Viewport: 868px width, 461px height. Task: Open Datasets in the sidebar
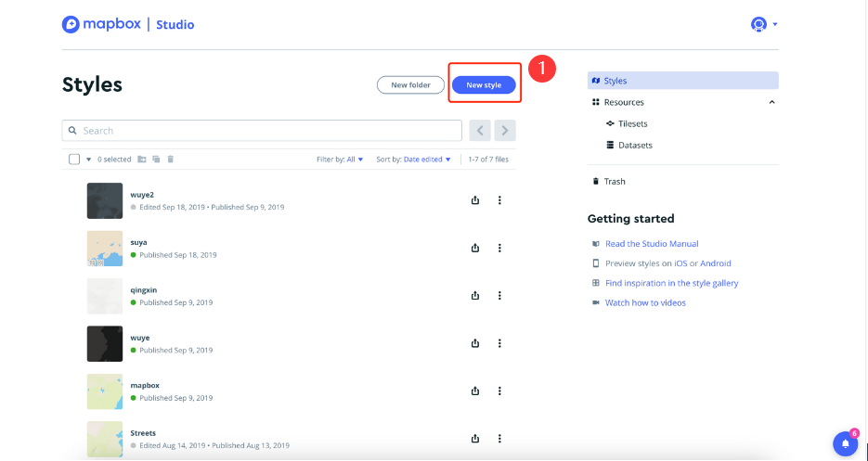634,145
